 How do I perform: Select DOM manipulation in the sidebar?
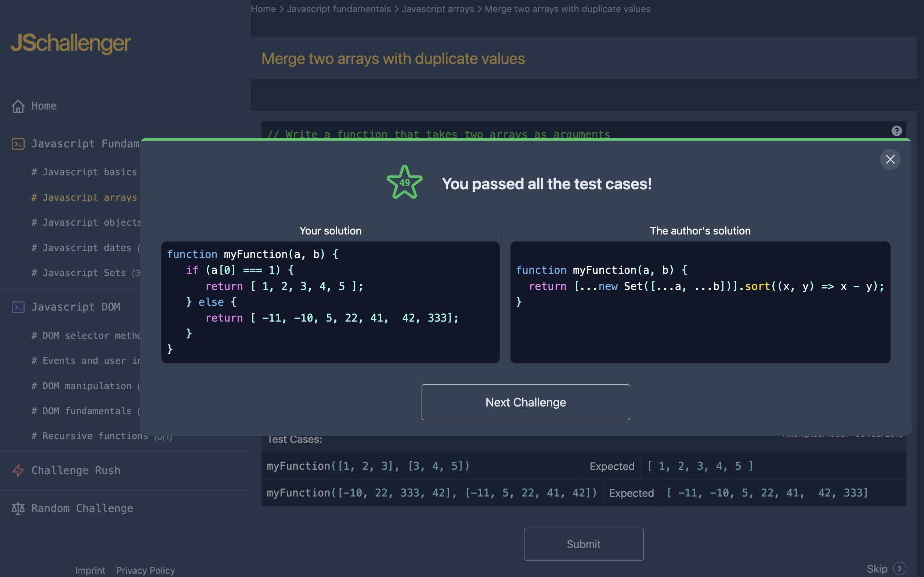83,386
